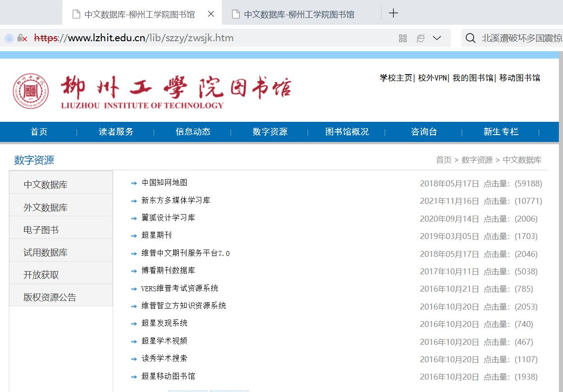This screenshot has width=563, height=392.
Task: Click the 数字资源 section heading
Action: 34,160
